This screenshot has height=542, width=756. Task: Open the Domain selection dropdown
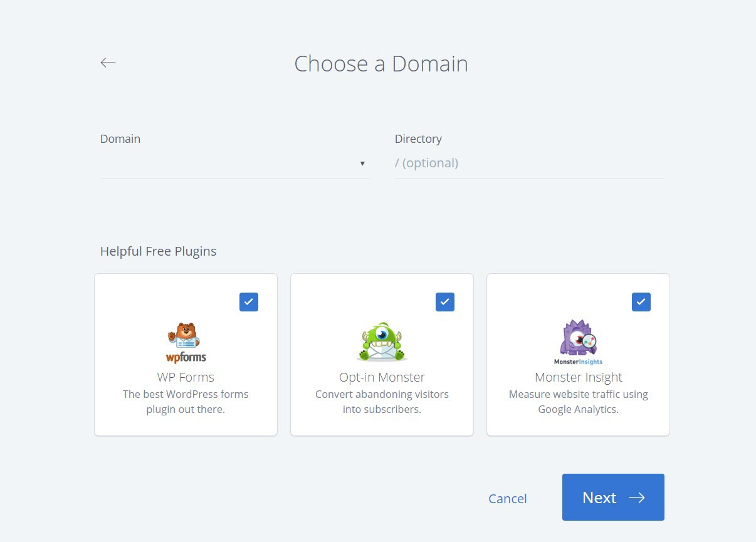pyautogui.click(x=234, y=162)
